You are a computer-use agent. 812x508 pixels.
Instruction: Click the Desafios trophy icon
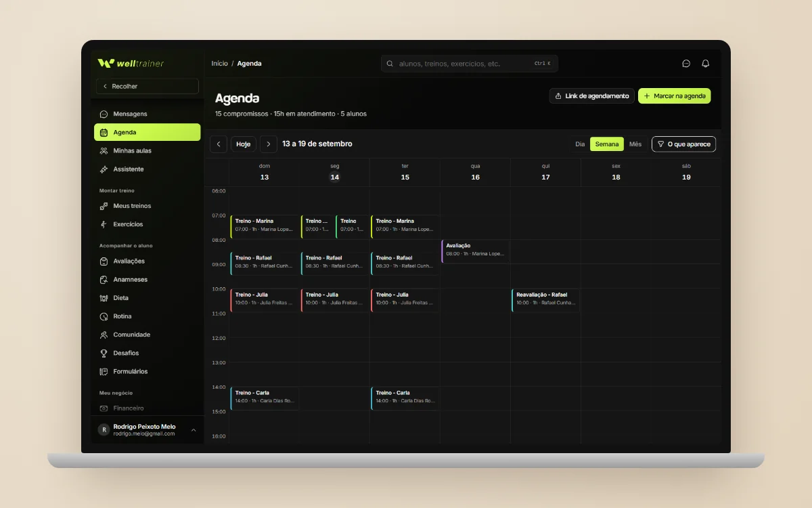click(x=104, y=353)
